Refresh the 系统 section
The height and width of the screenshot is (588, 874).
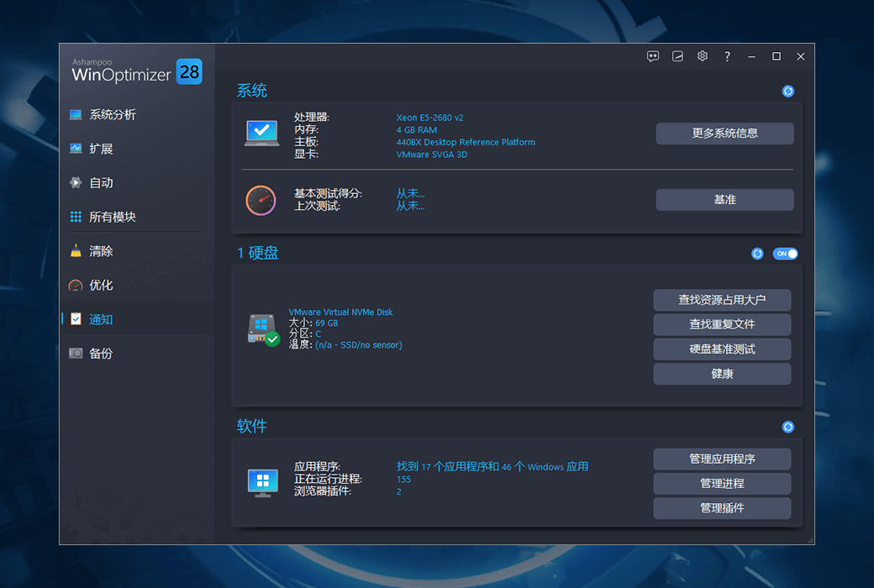point(787,91)
